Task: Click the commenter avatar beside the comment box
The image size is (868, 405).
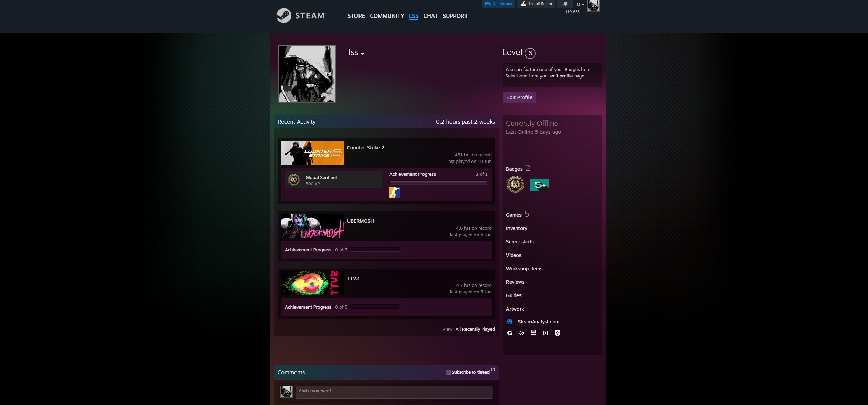Action: [286, 392]
